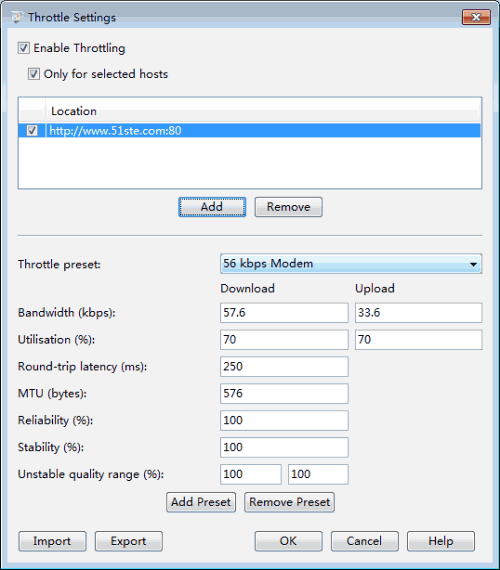The image size is (500, 570).
Task: Select the http://www.51ste.com:80 location row
Action: 249,131
